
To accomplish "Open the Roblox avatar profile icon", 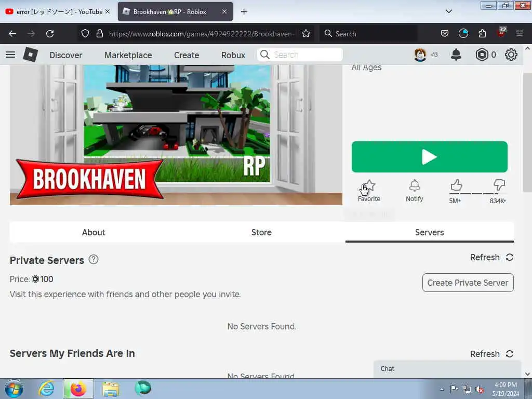I will (420, 55).
